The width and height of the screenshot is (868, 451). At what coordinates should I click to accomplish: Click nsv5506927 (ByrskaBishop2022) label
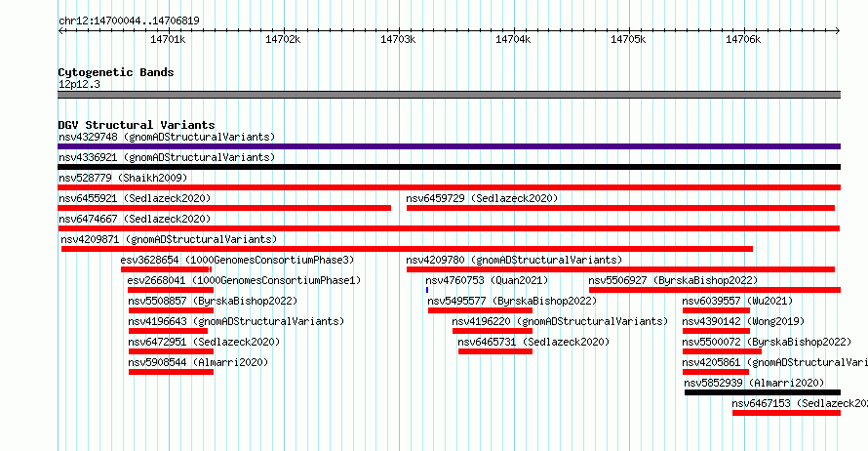[673, 280]
